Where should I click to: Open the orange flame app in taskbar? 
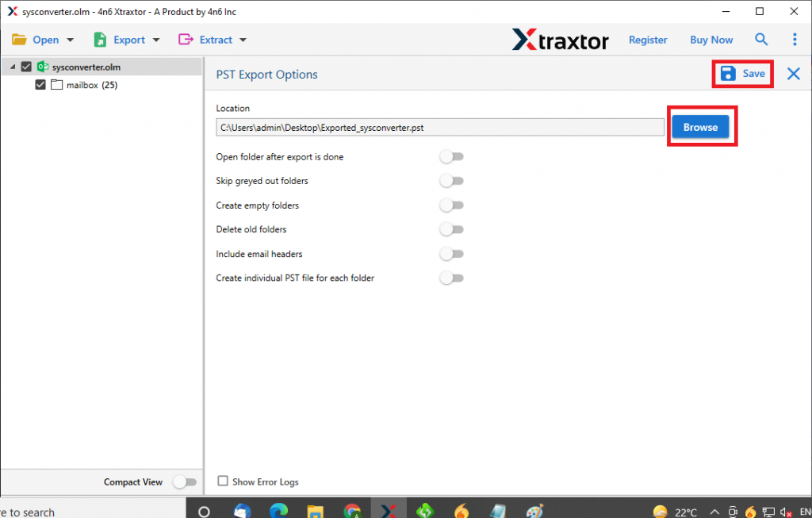pos(462,511)
